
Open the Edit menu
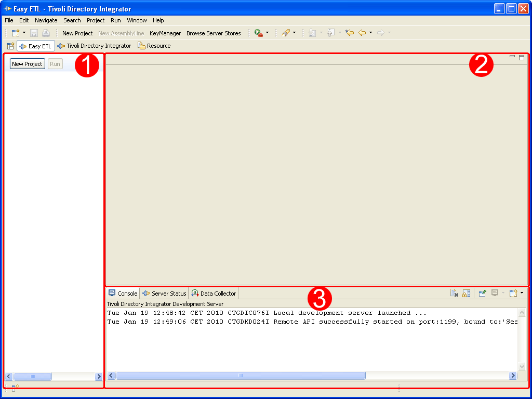pos(24,20)
